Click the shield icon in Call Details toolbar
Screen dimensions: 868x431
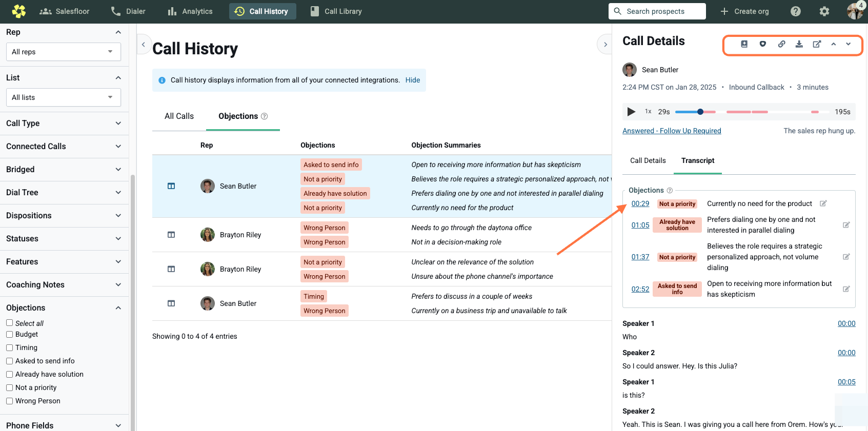point(763,44)
